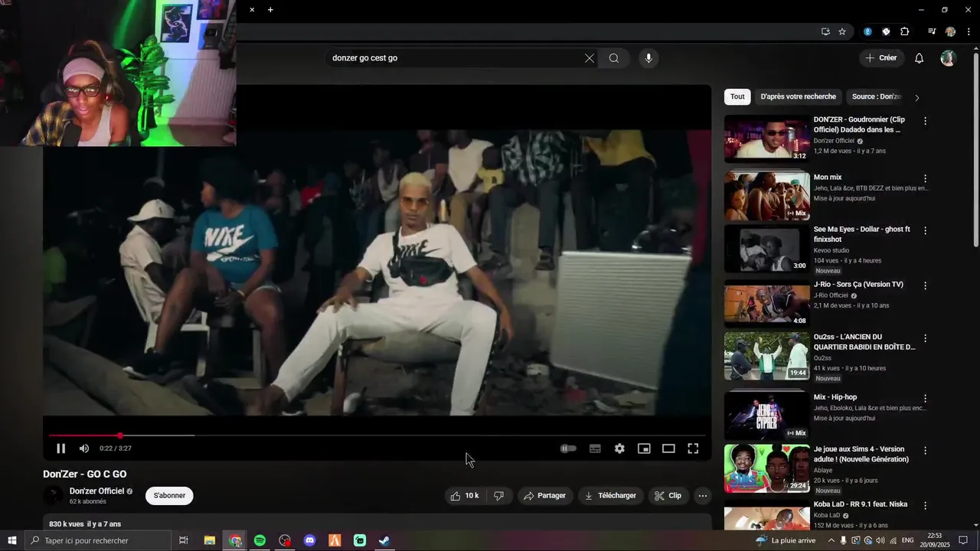Open video player settings gear

coord(619,448)
